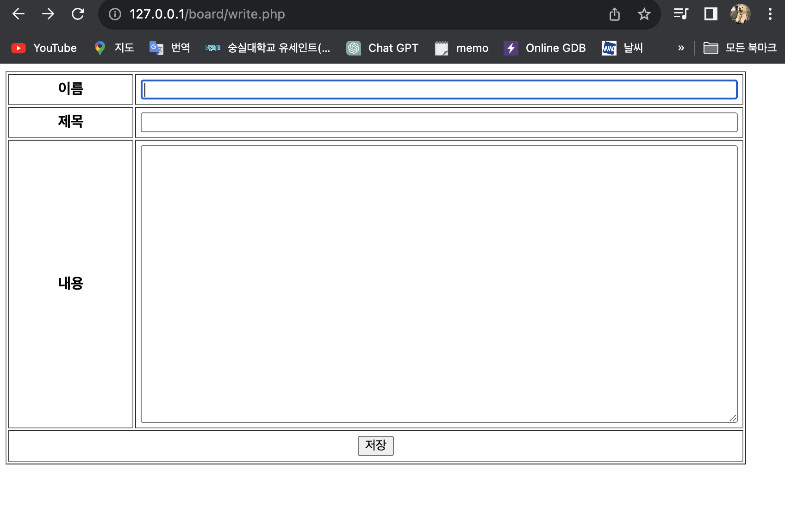The height and width of the screenshot is (532, 785).
Task: Open the 날씨 weather bookmark
Action: tap(622, 48)
